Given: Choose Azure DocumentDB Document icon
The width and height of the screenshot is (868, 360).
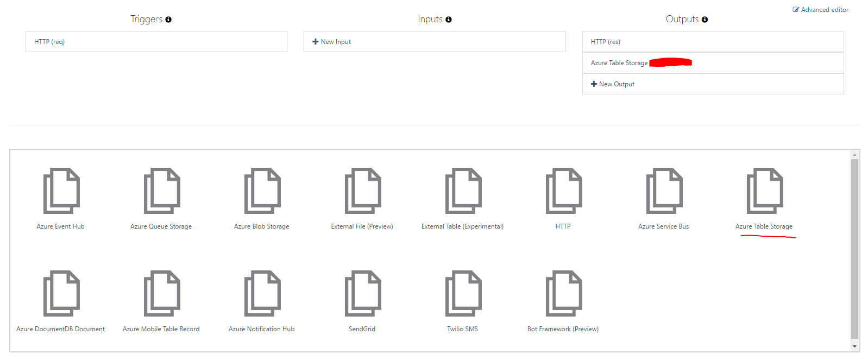Looking at the screenshot, I should pyautogui.click(x=61, y=293).
